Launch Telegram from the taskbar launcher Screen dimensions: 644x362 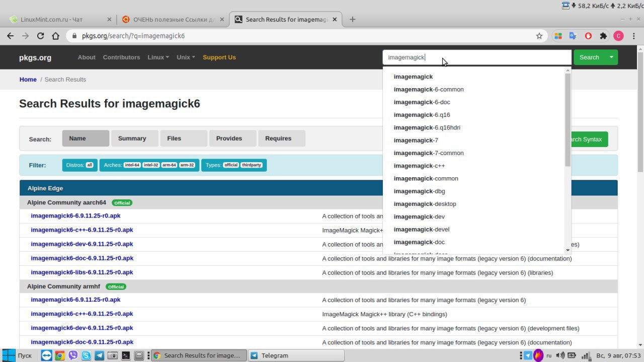point(99,355)
